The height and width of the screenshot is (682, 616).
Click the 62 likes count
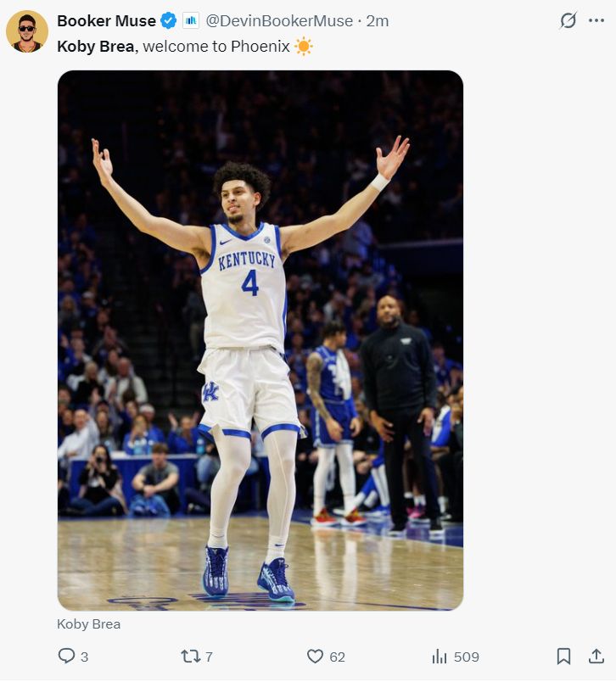[x=337, y=657]
